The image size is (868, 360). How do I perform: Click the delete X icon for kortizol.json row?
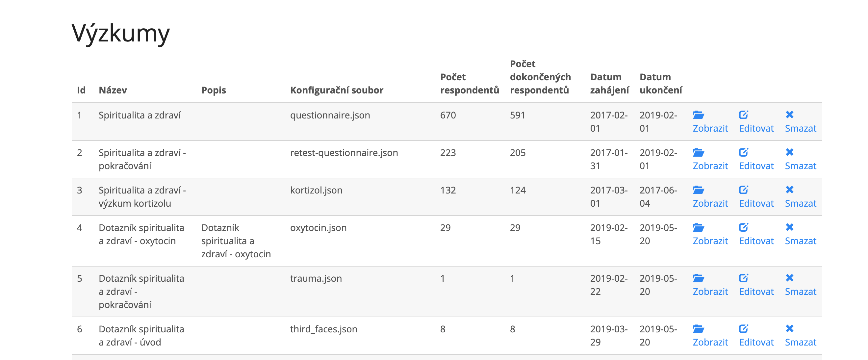789,190
